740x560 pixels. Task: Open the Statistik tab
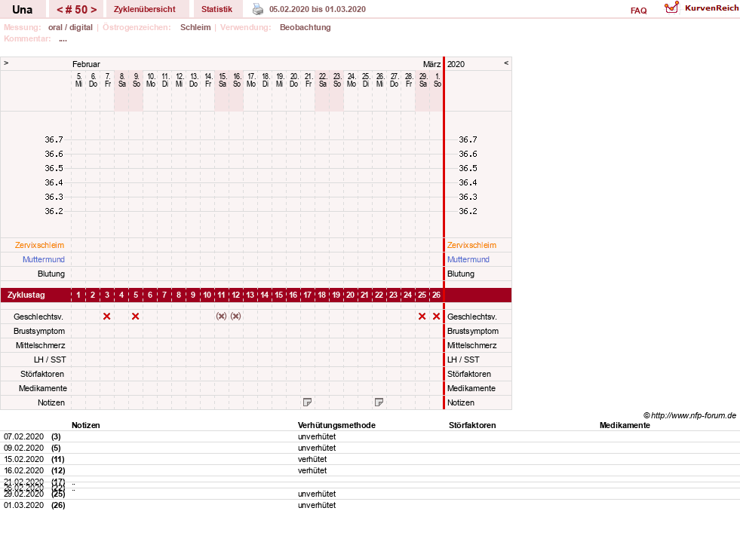(x=216, y=9)
